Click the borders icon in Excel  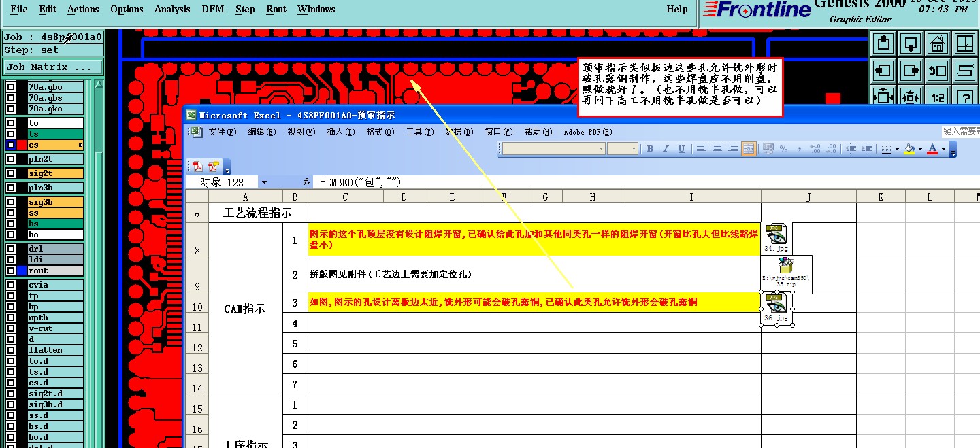point(885,149)
